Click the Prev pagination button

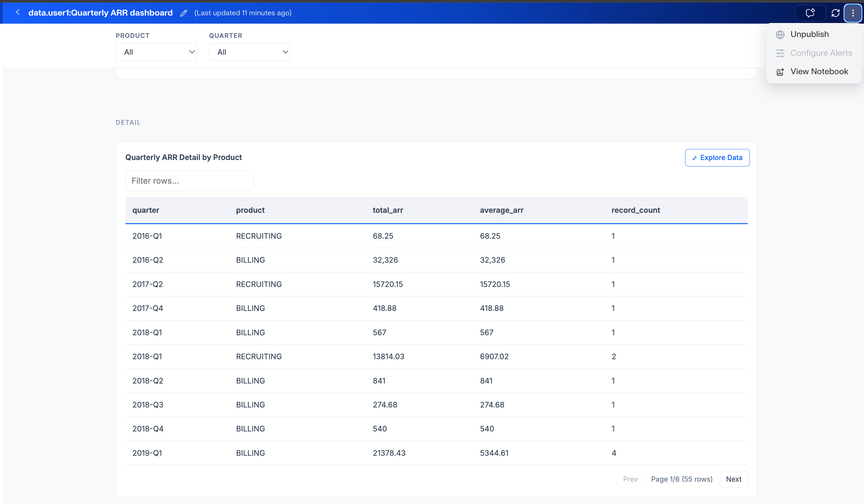click(x=630, y=479)
